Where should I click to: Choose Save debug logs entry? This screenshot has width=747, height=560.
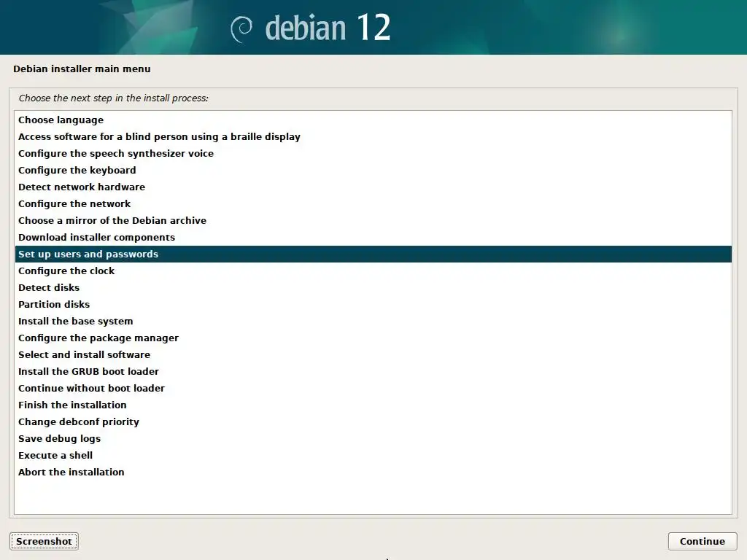click(x=373, y=438)
